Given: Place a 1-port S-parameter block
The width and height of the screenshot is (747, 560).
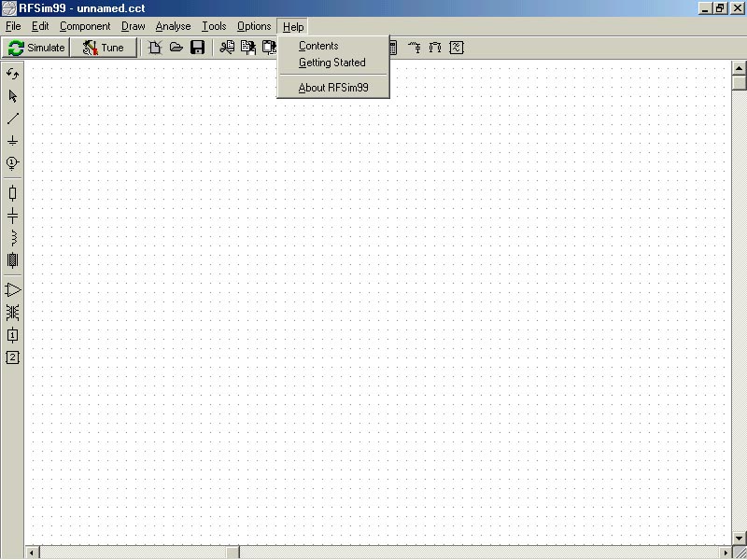Looking at the screenshot, I should pyautogui.click(x=13, y=335).
